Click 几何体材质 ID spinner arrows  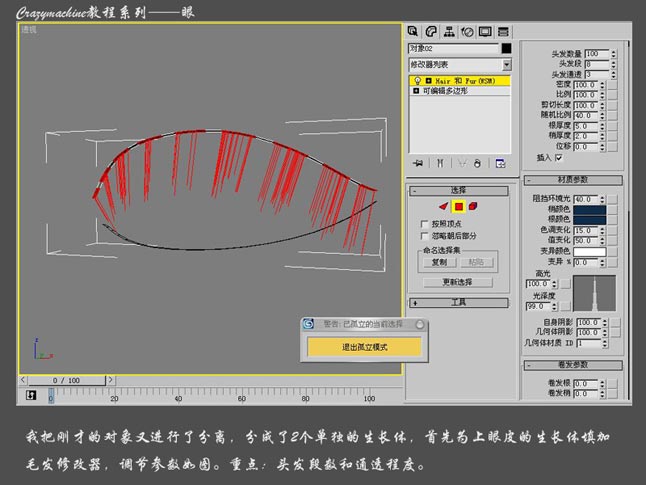pos(605,343)
